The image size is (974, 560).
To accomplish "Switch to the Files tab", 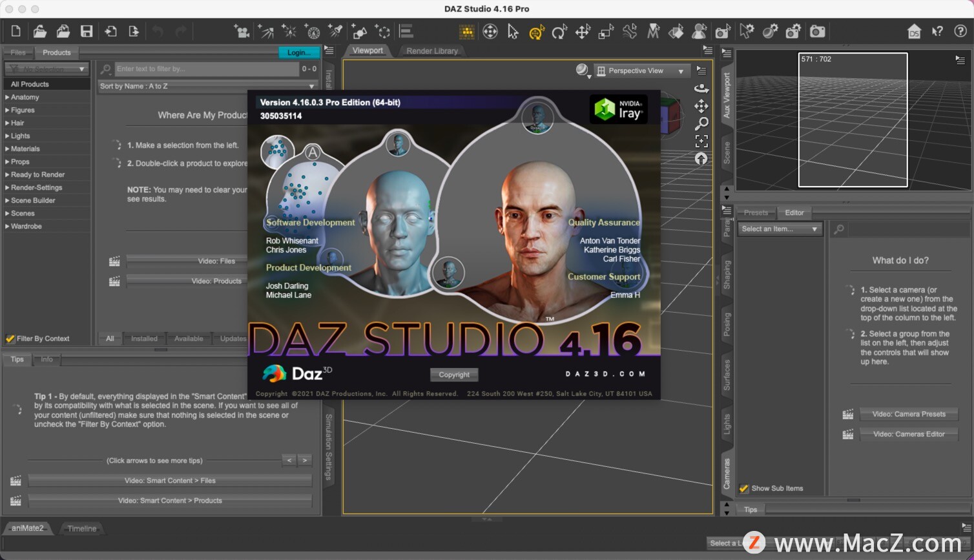I will 18,52.
